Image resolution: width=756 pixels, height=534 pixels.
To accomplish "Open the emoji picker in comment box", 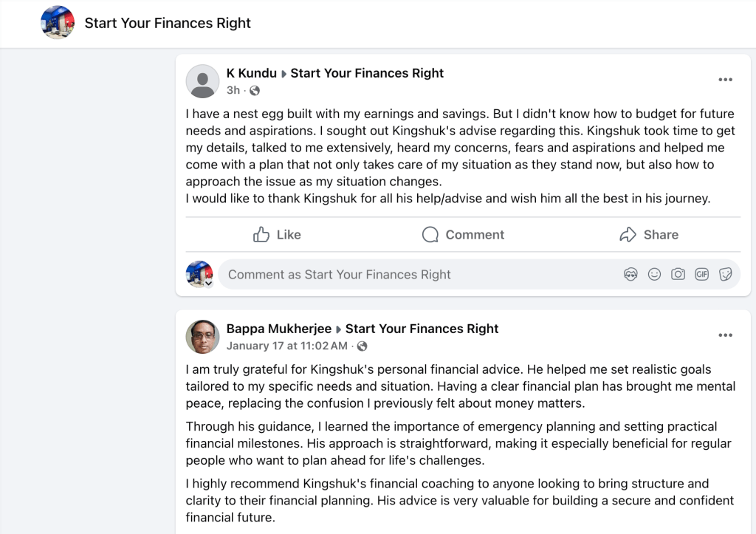I will pos(654,275).
